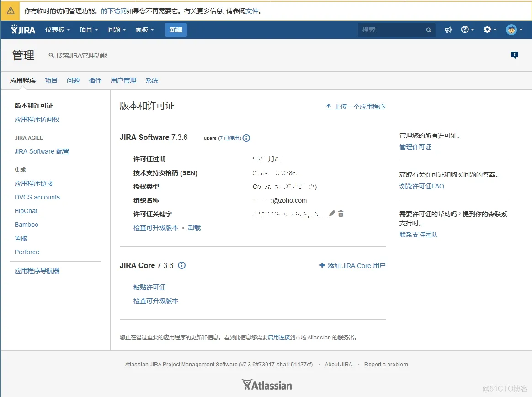The image size is (532, 397).
Task: Delete the license key with trash icon
Action: point(340,213)
